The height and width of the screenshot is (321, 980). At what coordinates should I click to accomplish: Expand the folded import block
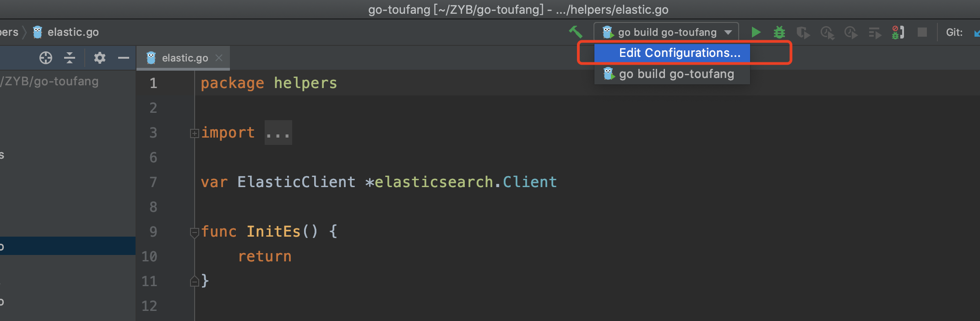(194, 133)
